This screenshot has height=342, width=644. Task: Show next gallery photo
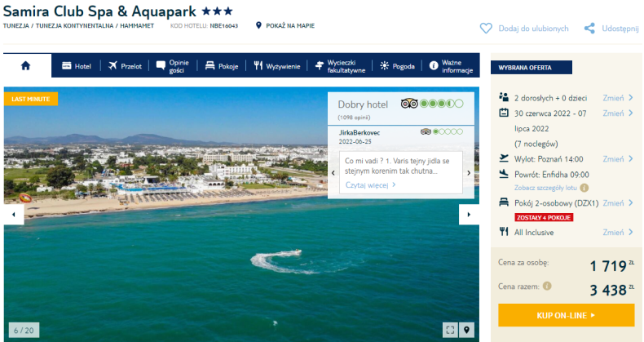point(469,215)
